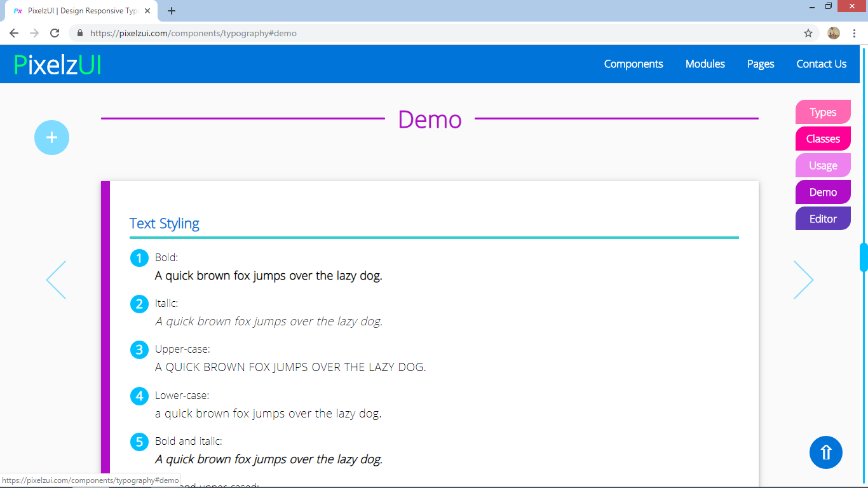Bookmark this page with the star icon

(808, 33)
